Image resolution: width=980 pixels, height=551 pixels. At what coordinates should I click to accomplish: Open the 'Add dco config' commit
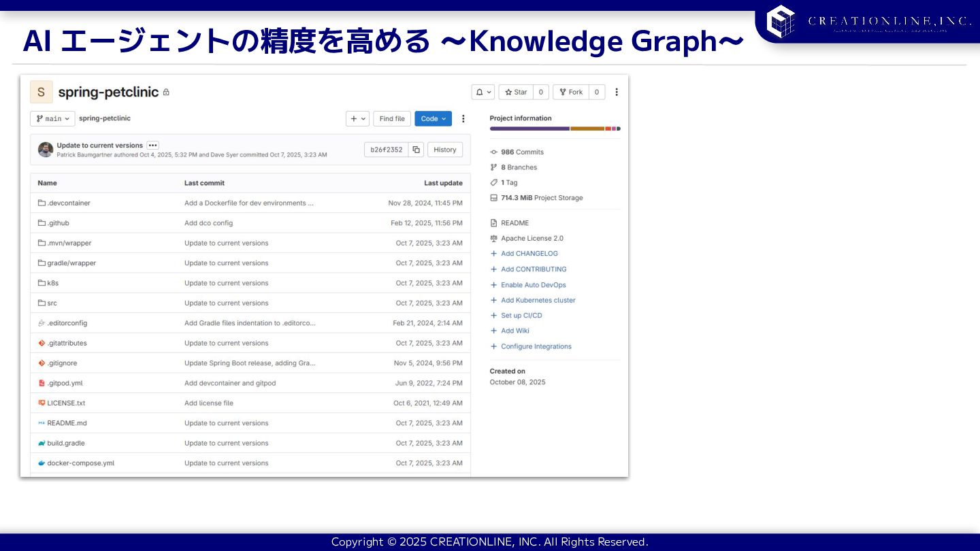(208, 223)
